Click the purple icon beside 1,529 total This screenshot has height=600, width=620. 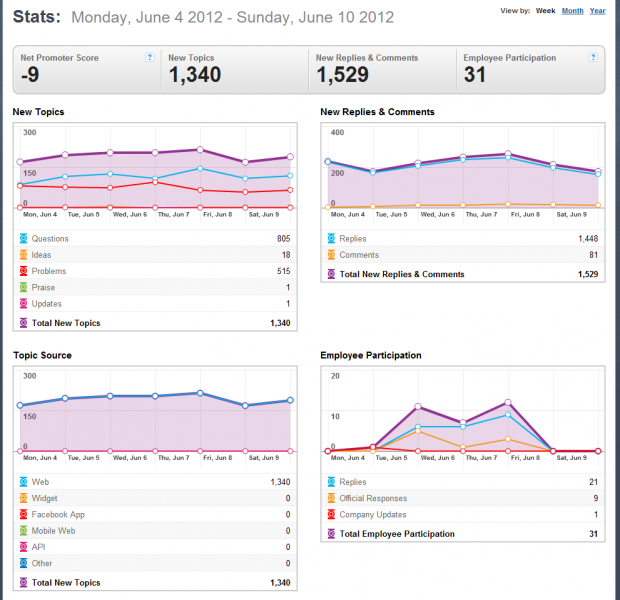click(x=331, y=274)
